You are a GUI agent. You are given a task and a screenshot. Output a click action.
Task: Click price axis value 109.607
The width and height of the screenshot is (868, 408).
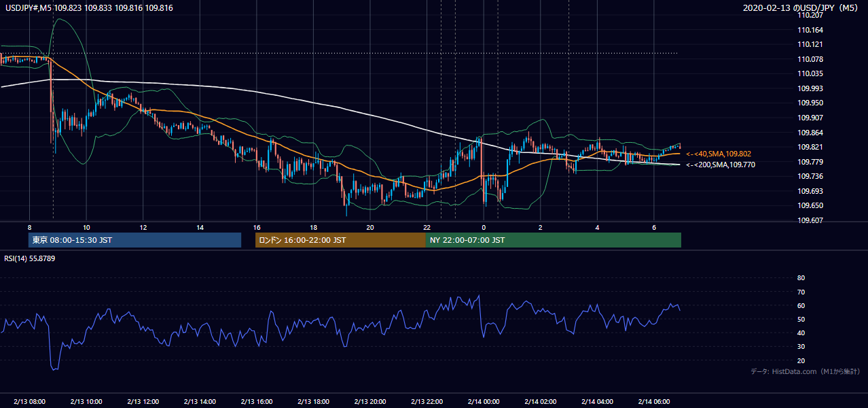811,220
